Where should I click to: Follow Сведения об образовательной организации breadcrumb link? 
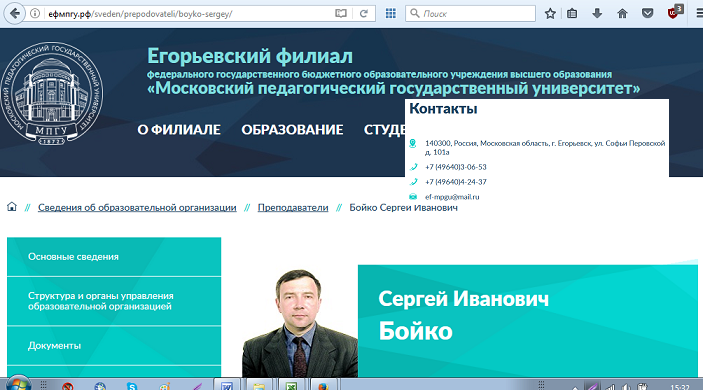[137, 208]
